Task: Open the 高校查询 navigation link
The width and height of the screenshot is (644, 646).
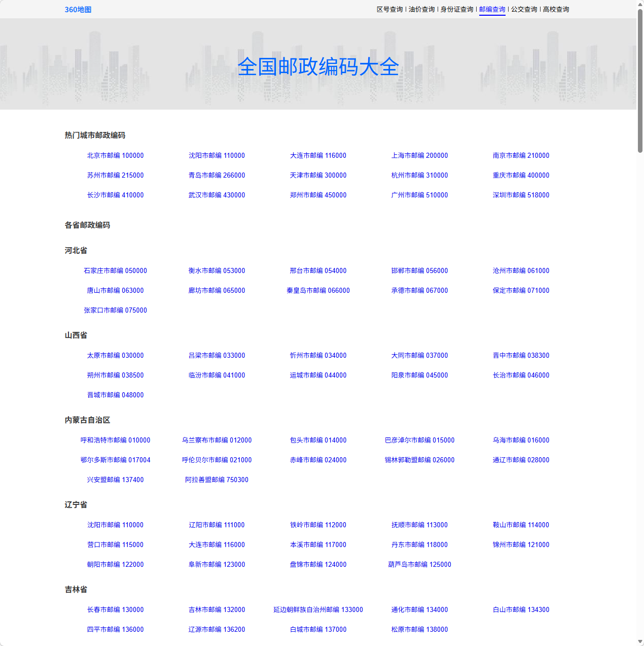Action: click(x=556, y=10)
